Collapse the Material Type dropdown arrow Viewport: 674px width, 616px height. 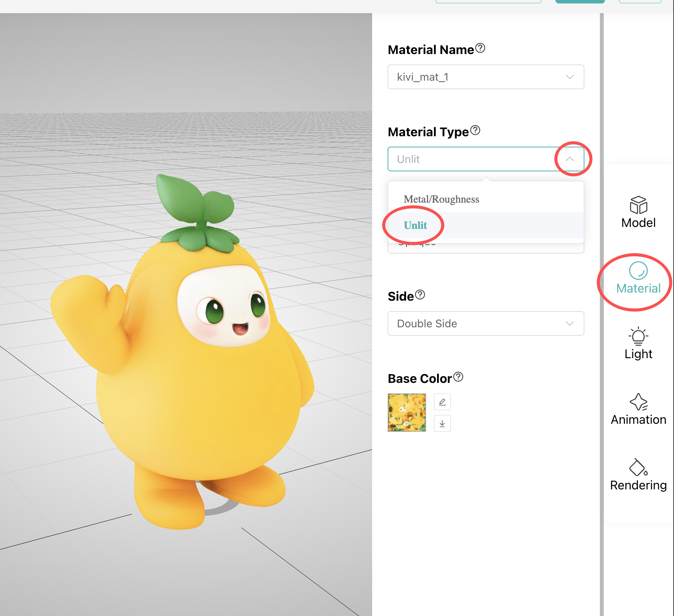(570, 159)
